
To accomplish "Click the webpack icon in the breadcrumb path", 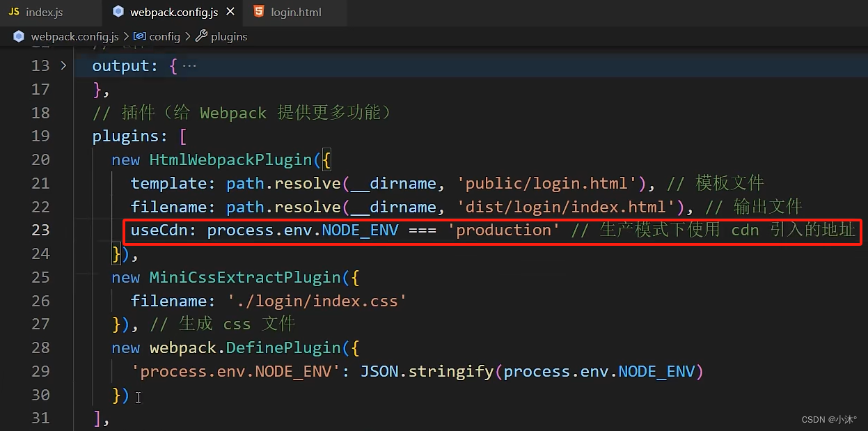I will tap(18, 36).
